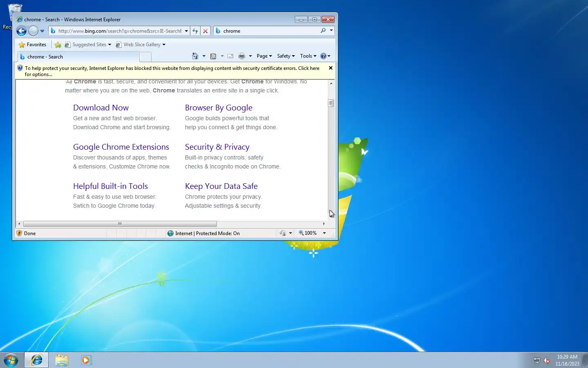Click the vertical scrollbar thumb
The width and height of the screenshot is (588, 368).
(x=331, y=103)
